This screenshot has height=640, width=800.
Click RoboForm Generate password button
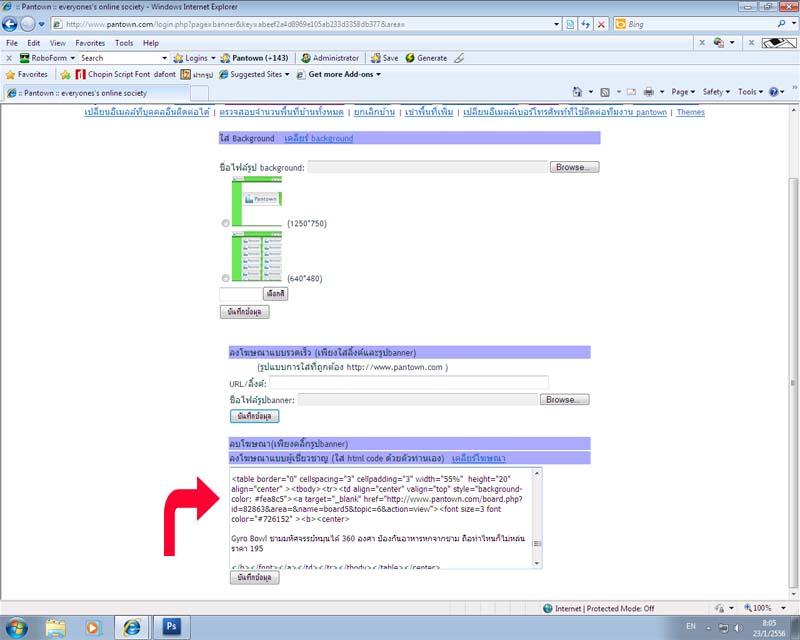tap(427, 58)
